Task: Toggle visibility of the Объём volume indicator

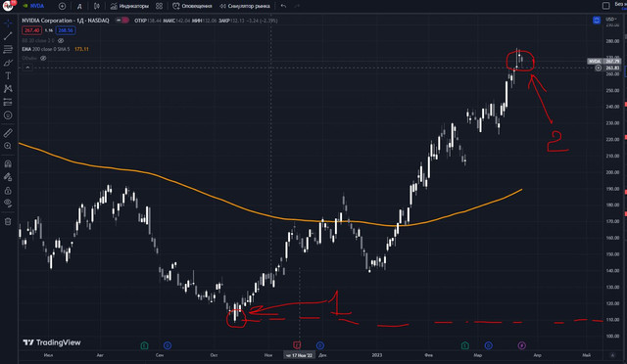Action: click(43, 58)
